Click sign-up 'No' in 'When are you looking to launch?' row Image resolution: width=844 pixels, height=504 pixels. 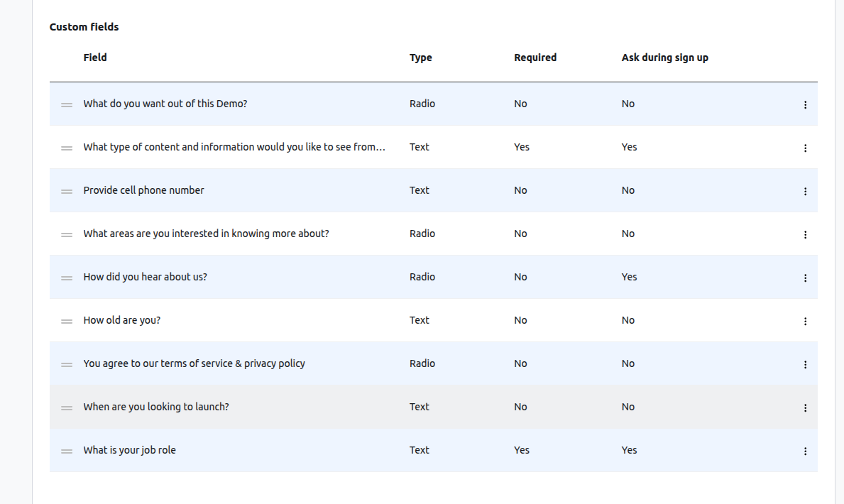click(x=628, y=407)
